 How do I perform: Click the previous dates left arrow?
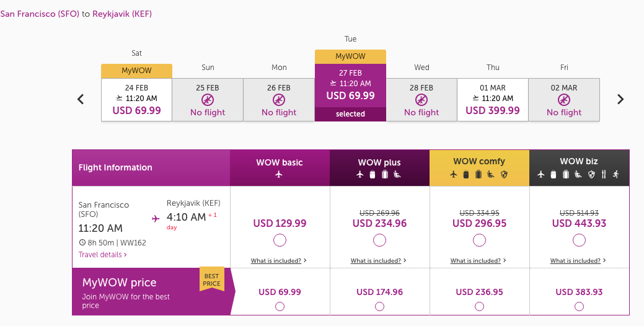(x=81, y=99)
